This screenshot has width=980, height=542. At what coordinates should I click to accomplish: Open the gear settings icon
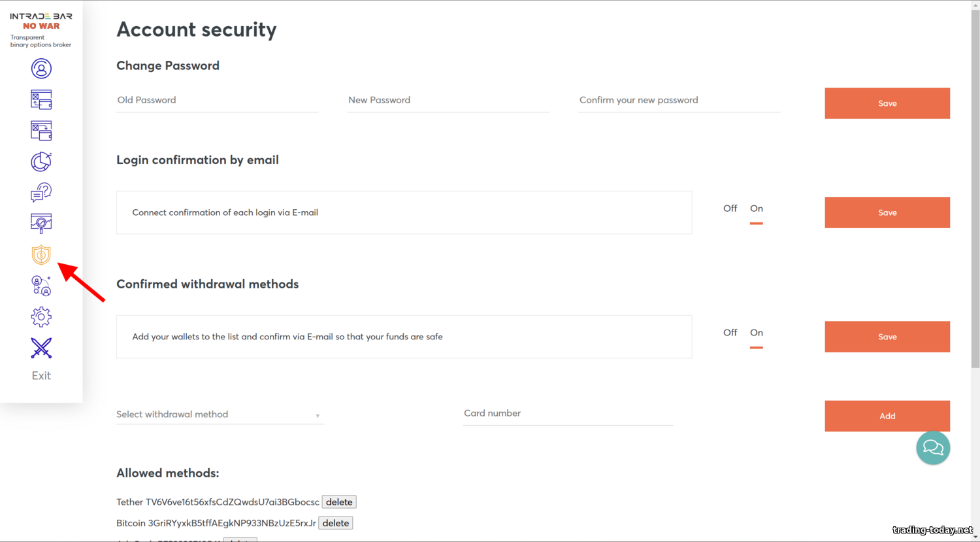(x=41, y=317)
